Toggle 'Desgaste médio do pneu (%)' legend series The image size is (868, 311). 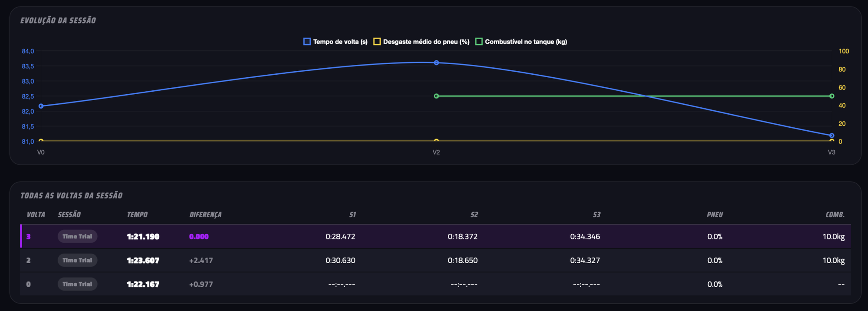[x=421, y=42]
